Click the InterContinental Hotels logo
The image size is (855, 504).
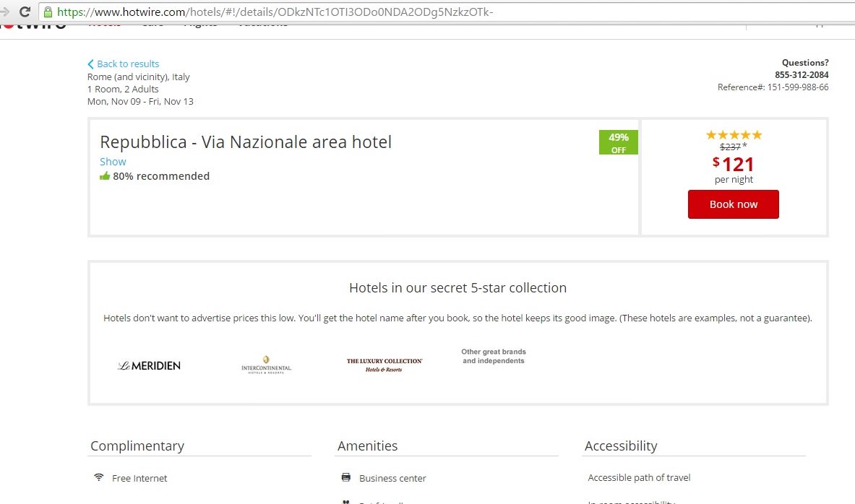click(266, 365)
